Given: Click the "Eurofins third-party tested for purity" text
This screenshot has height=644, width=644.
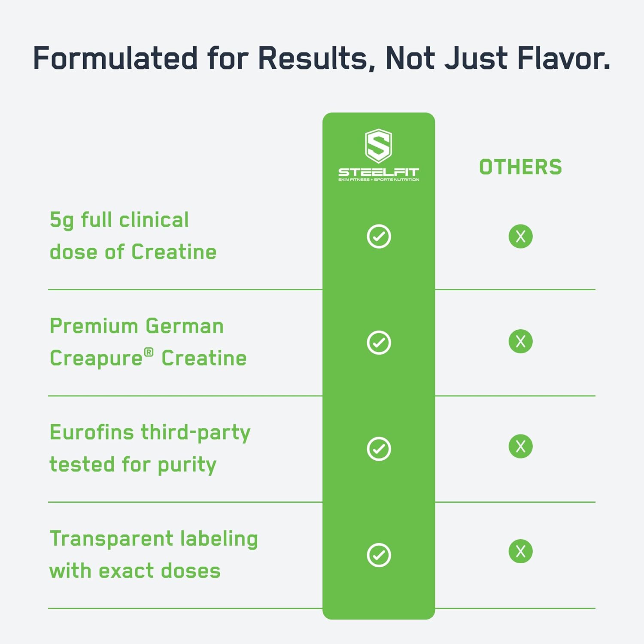Looking at the screenshot, I should (x=150, y=448).
